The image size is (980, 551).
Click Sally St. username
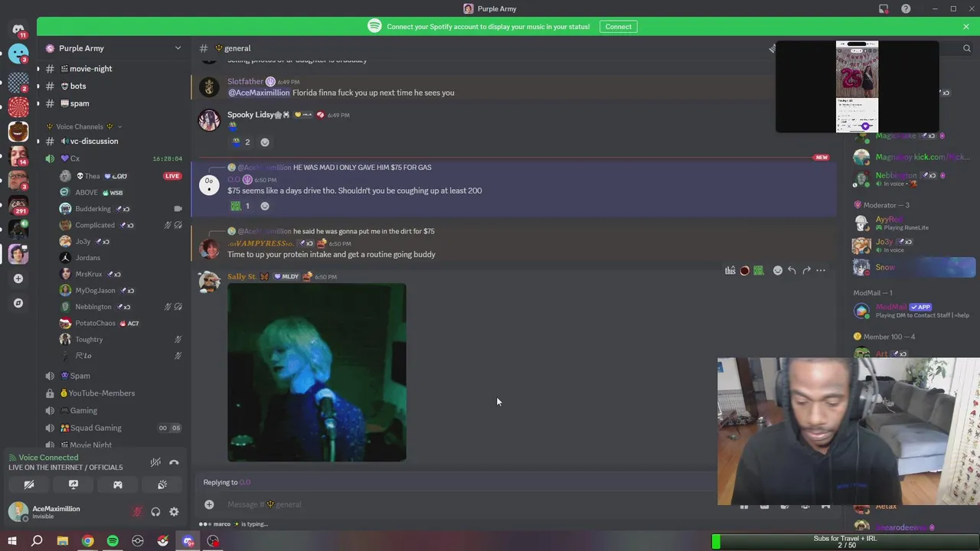click(x=242, y=276)
